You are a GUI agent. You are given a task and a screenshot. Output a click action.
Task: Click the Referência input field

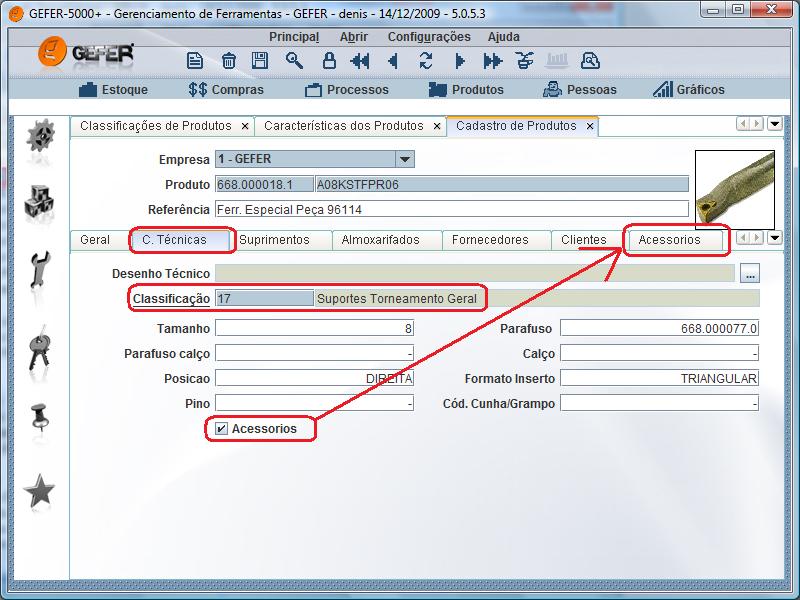point(452,210)
